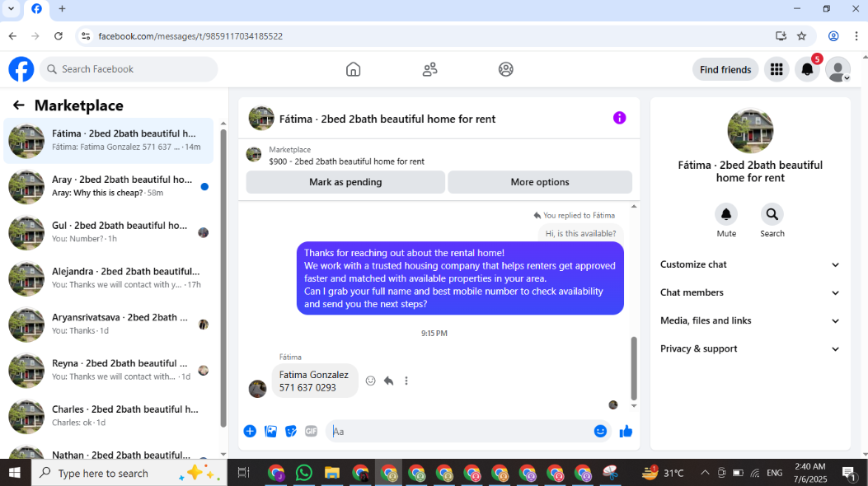This screenshot has height=486, width=868.
Task: Open WhatsApp from the taskbar
Action: pyautogui.click(x=304, y=473)
